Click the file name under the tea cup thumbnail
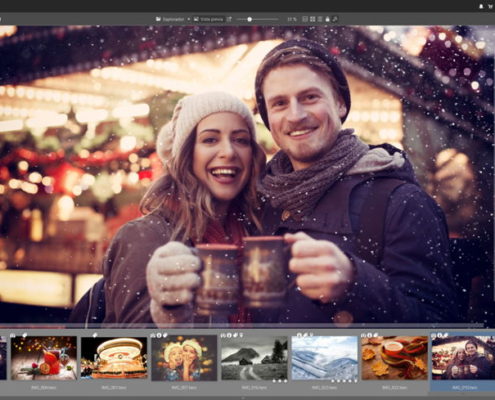495x400 pixels. (x=395, y=388)
